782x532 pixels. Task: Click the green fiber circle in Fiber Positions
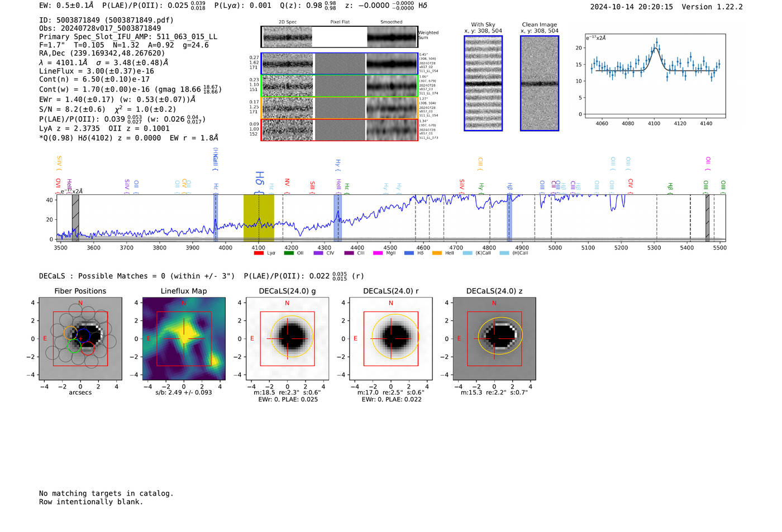pos(74,346)
